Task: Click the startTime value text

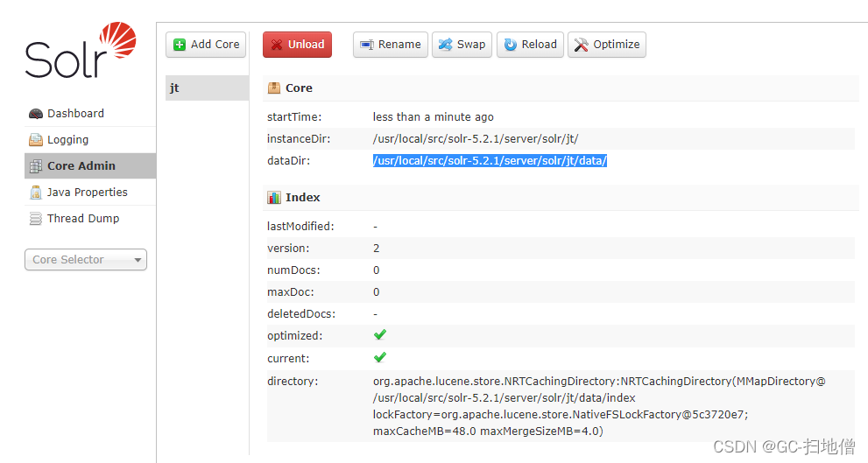Action: pyautogui.click(x=433, y=117)
